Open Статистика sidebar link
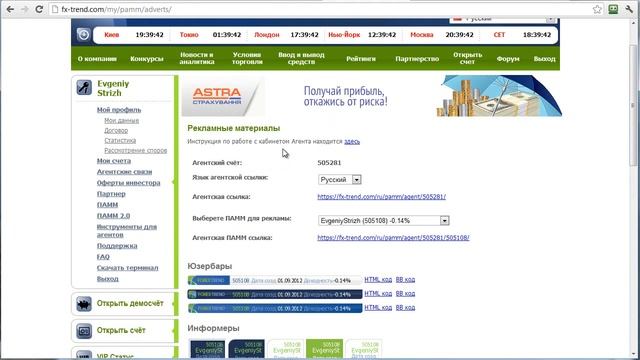This screenshot has width=640, height=360. (x=120, y=140)
